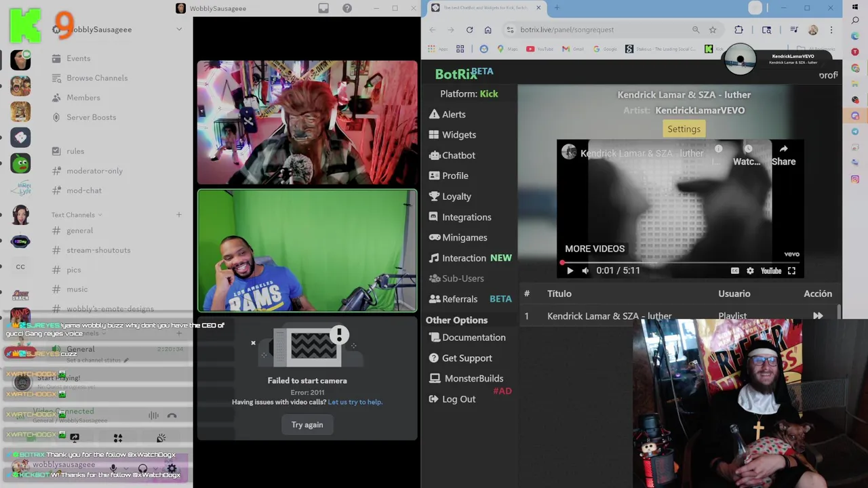Click Get Support in BotRix
This screenshot has height=488, width=868.
point(460,358)
